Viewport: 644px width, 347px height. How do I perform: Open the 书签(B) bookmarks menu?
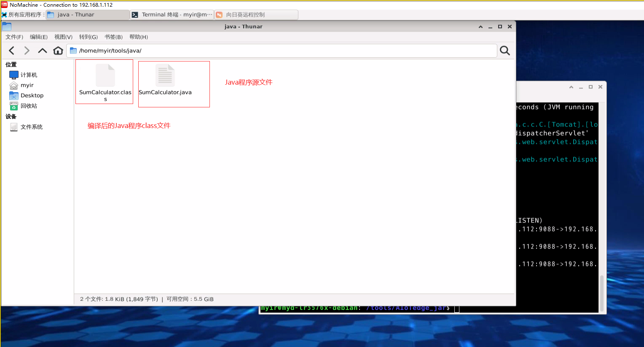coord(113,37)
